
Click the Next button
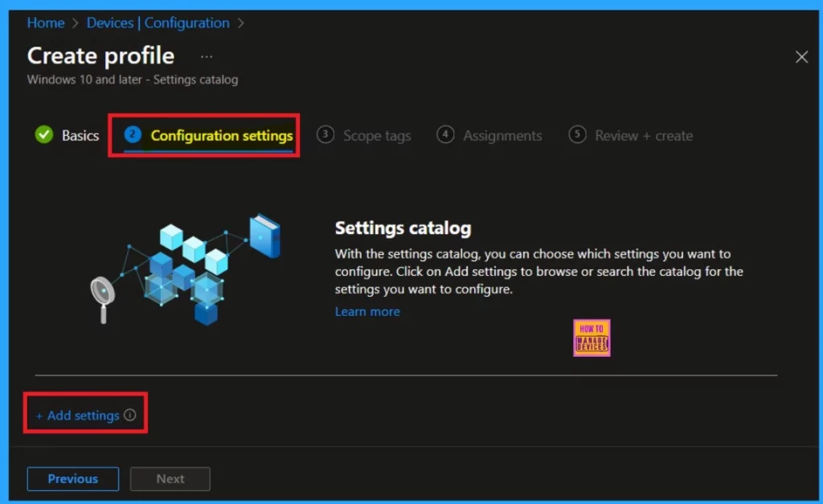pyautogui.click(x=170, y=479)
